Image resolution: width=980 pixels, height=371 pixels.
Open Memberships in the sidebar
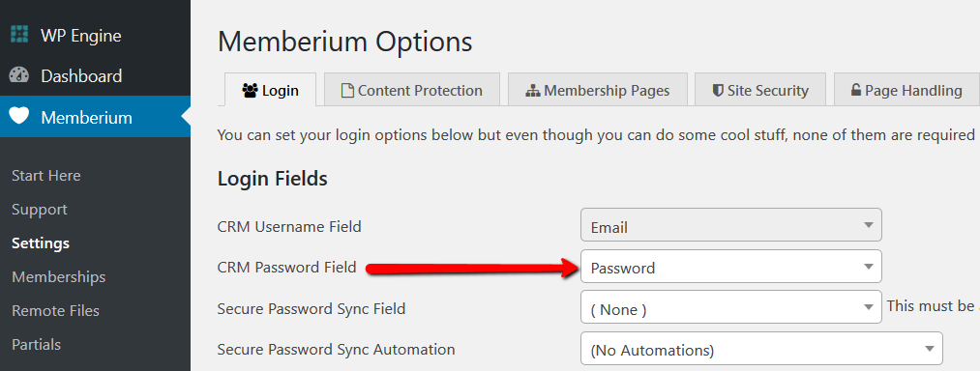tap(59, 276)
